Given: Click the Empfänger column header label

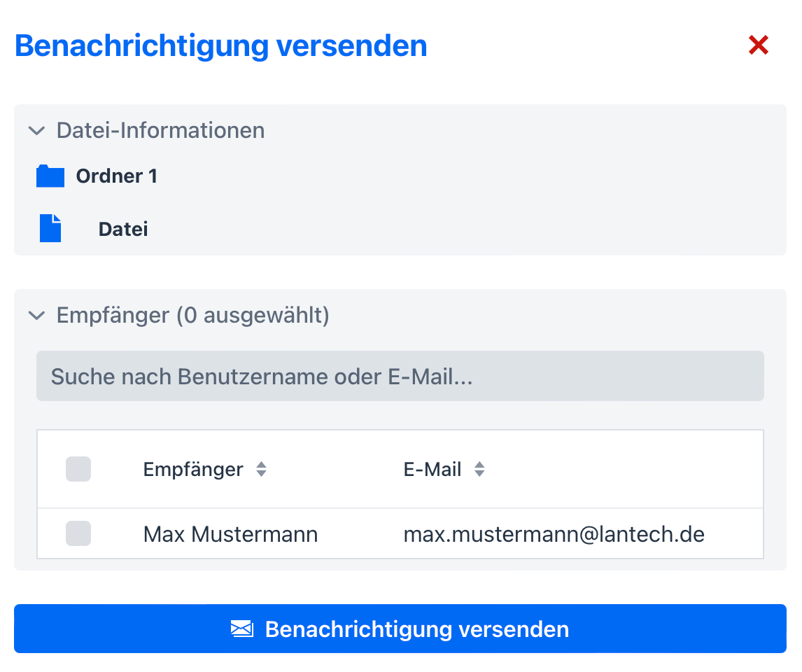Looking at the screenshot, I should tap(193, 470).
